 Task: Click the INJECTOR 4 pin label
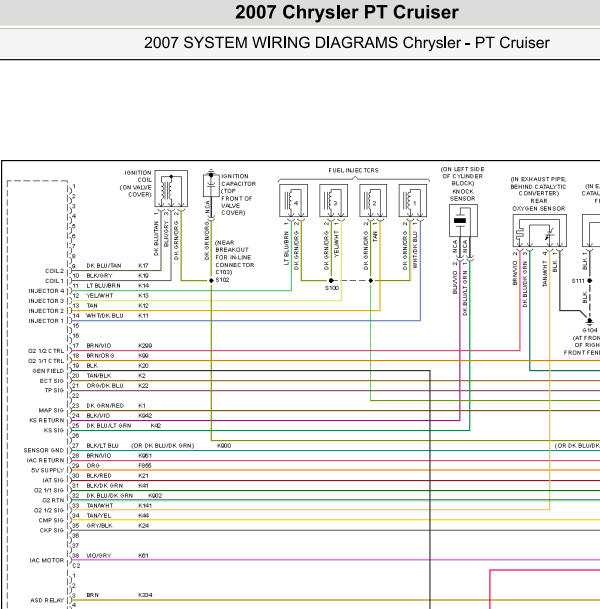tap(46, 291)
